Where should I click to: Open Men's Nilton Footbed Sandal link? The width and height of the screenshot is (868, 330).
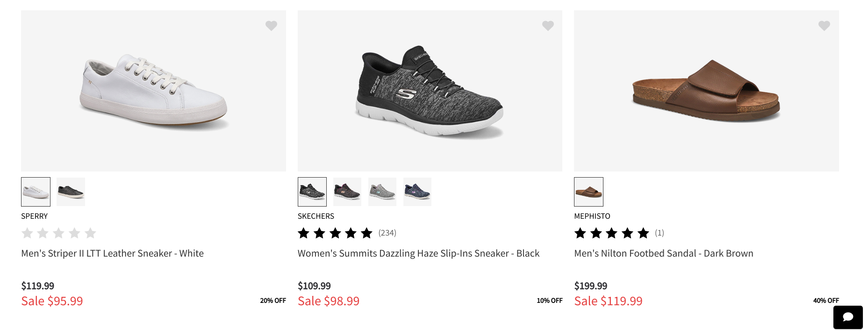pos(663,253)
